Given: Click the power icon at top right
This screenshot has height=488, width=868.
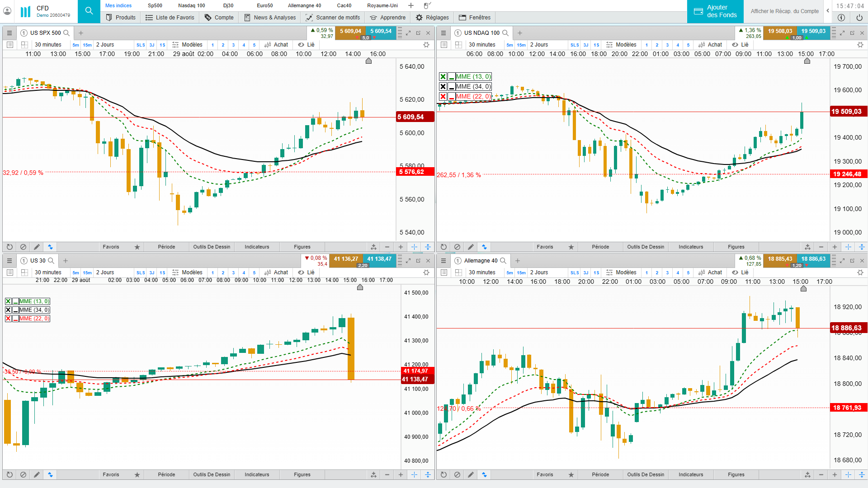Looking at the screenshot, I should [859, 18].
